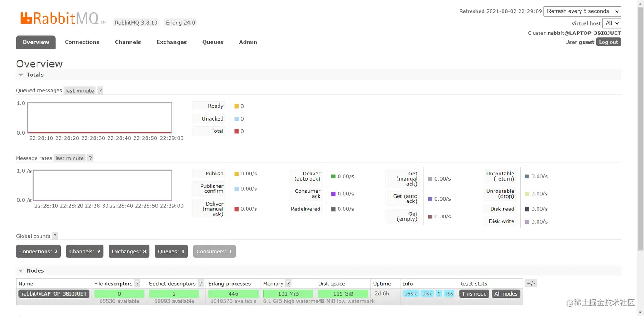Click the cluster name rabbit@LAPTOP-38I0JUET
The width and height of the screenshot is (644, 316).
(x=584, y=33)
